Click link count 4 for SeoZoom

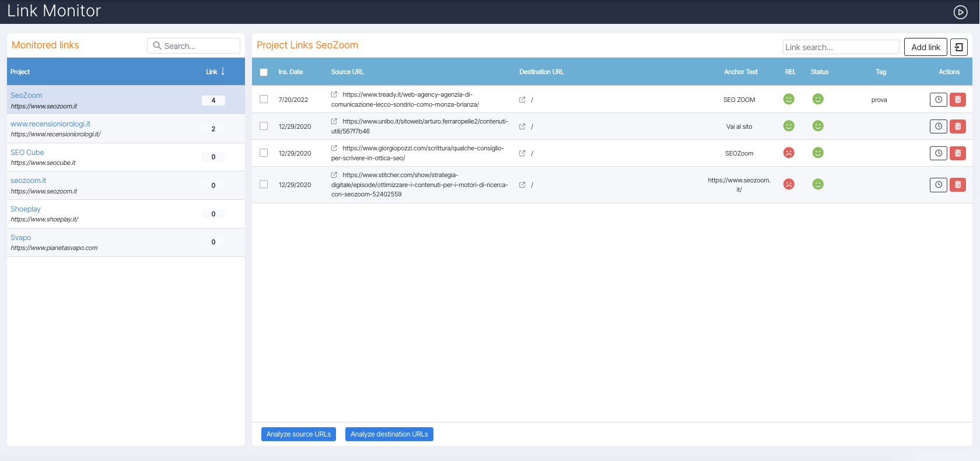pos(213,100)
